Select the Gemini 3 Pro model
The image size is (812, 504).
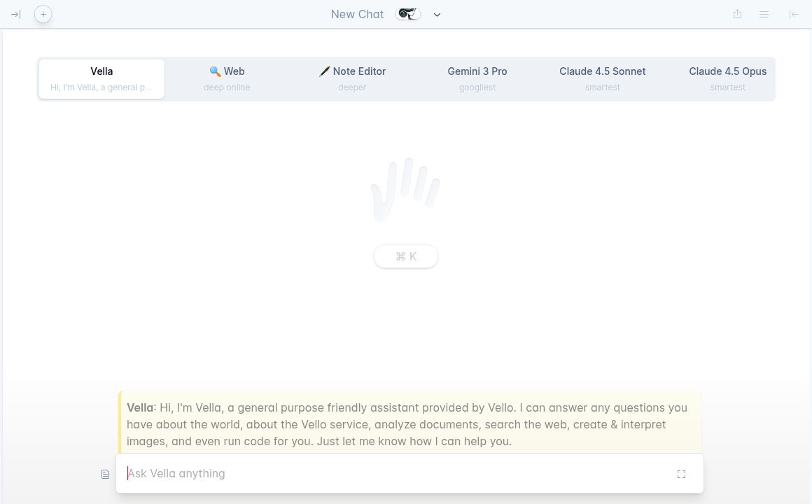(x=477, y=78)
